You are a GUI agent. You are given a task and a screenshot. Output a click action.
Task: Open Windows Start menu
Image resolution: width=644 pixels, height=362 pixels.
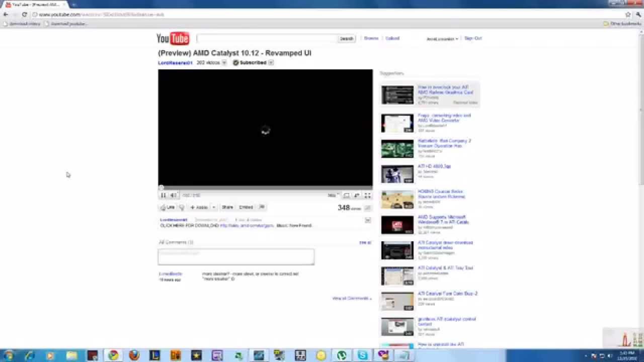pyautogui.click(x=9, y=355)
